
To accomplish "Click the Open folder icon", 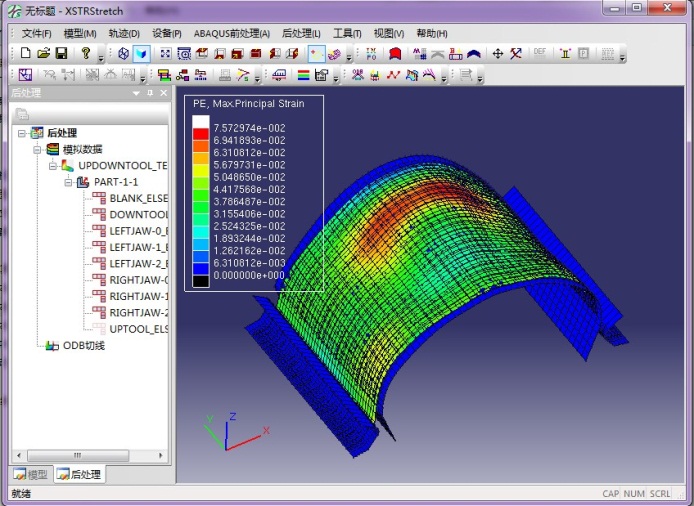I will tap(43, 53).
